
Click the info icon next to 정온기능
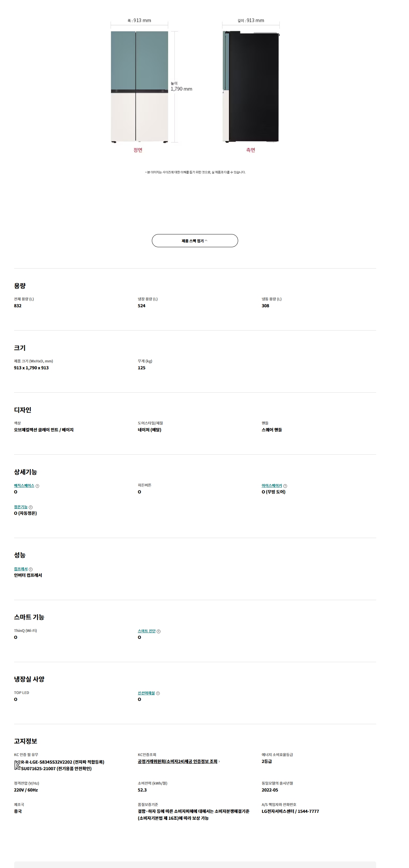(31, 507)
